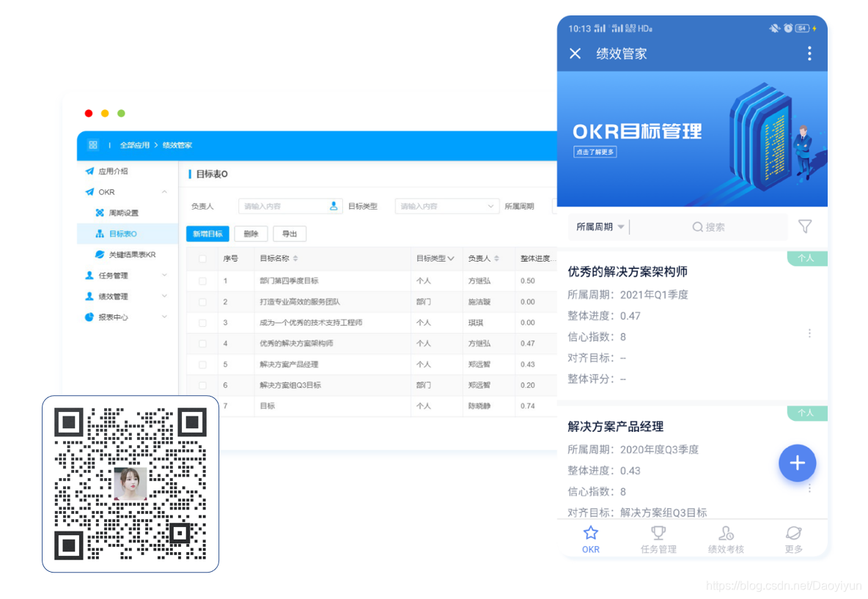Switch to the OKR bottom tab
Image resolution: width=868 pixels, height=599 pixels.
click(591, 539)
